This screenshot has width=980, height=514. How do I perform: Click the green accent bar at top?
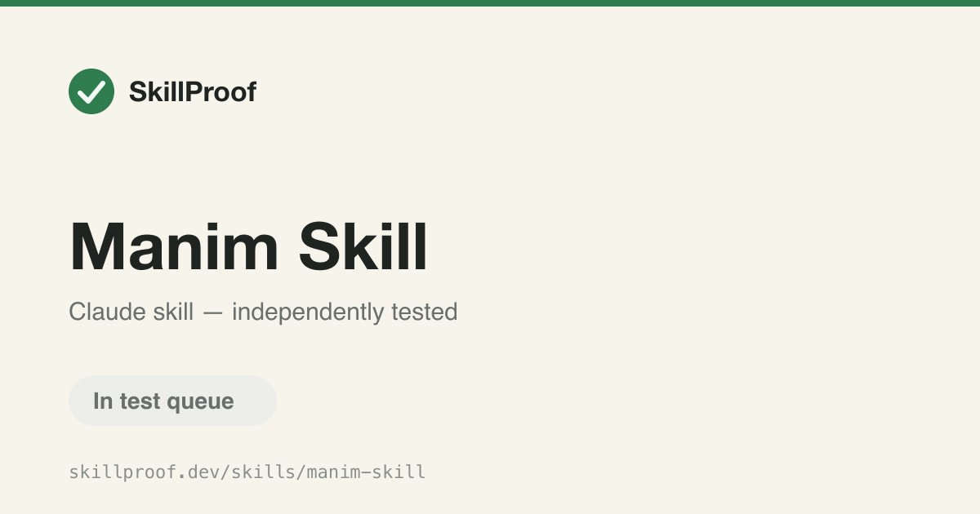click(x=490, y=3)
